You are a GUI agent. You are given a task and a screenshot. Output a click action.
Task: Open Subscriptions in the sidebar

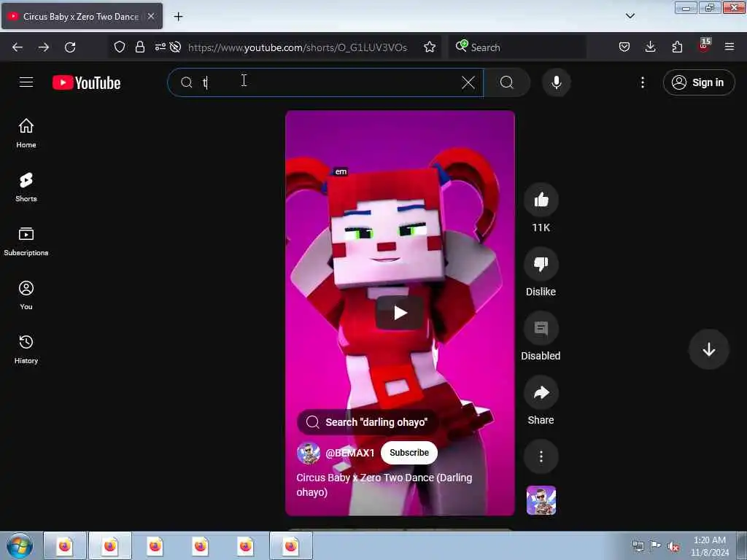26,241
